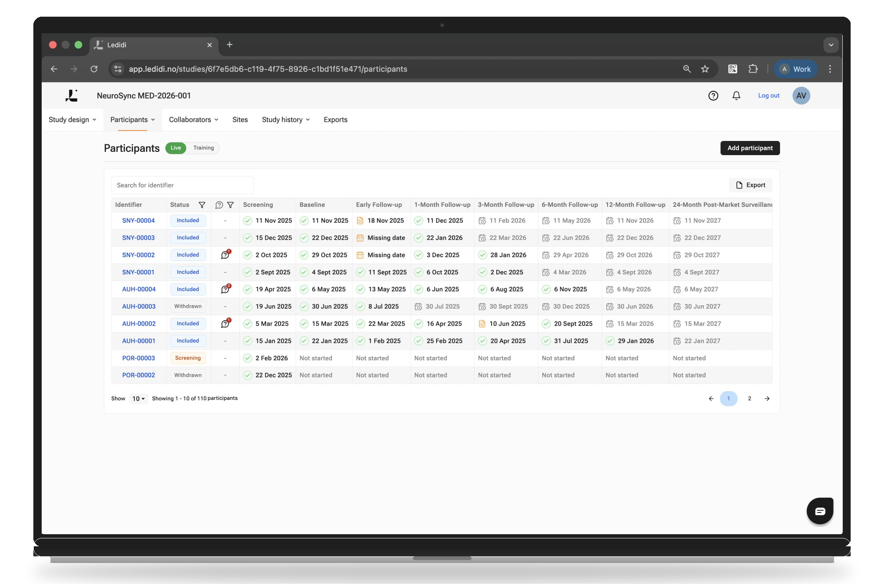Open participant SNY-00004 link
The height and width of the screenshot is (588, 884).
(138, 221)
